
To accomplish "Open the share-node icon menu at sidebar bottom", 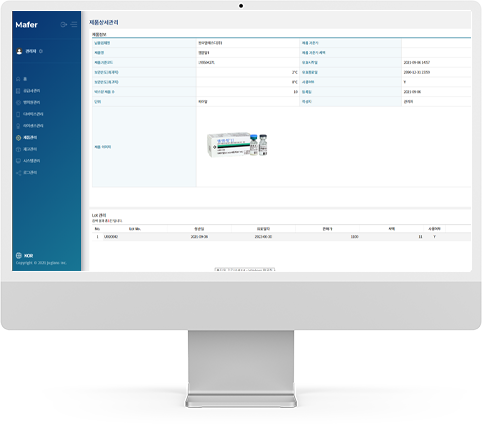I will pos(18,173).
